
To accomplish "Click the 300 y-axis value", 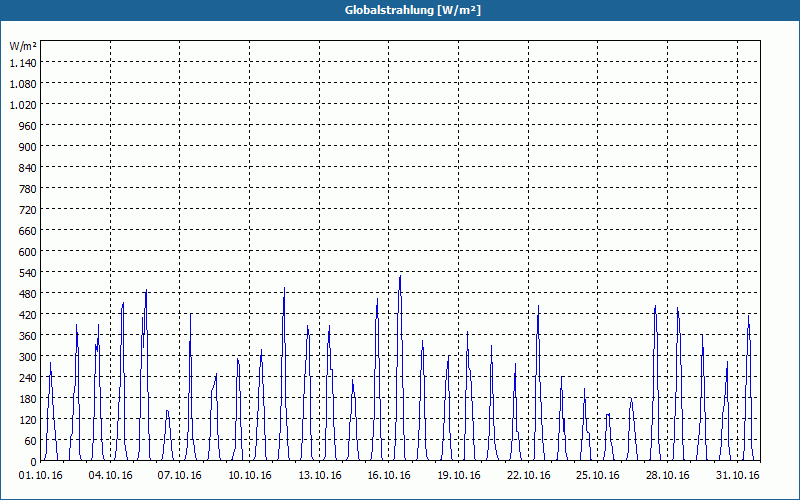I will (x=28, y=356).
